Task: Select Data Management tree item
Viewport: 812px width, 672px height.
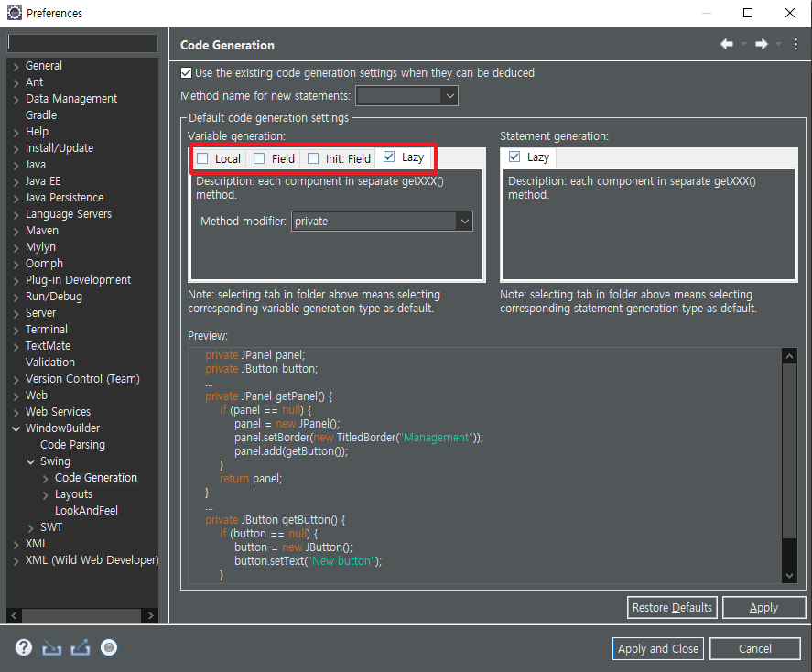Action: click(x=71, y=98)
